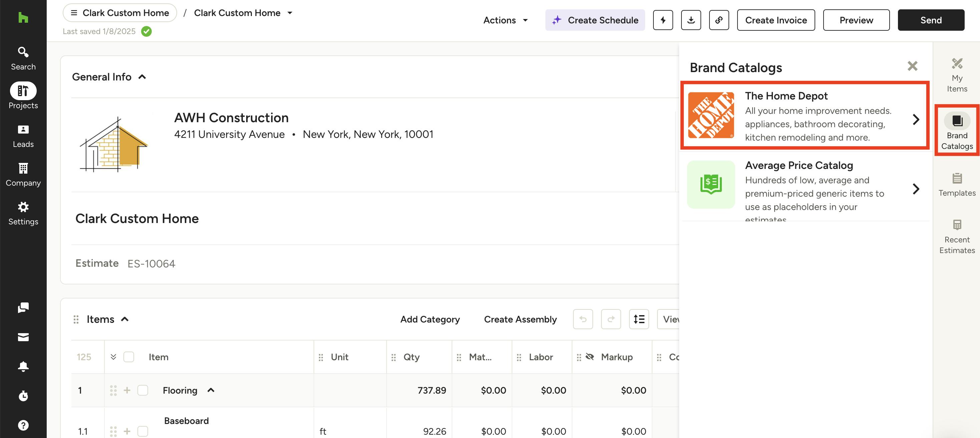Click the Baseboard item name
The height and width of the screenshot is (438, 980).
tap(186, 421)
